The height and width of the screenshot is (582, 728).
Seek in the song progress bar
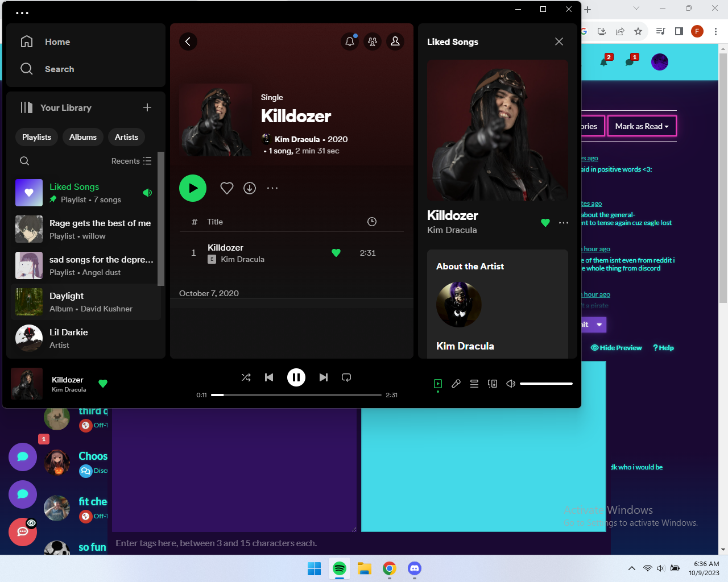tap(296, 395)
